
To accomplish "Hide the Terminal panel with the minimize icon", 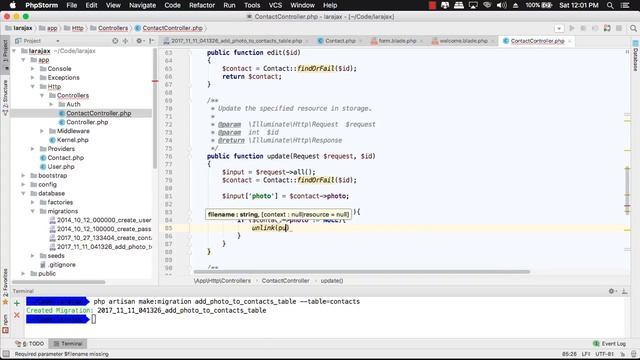I will [x=624, y=291].
